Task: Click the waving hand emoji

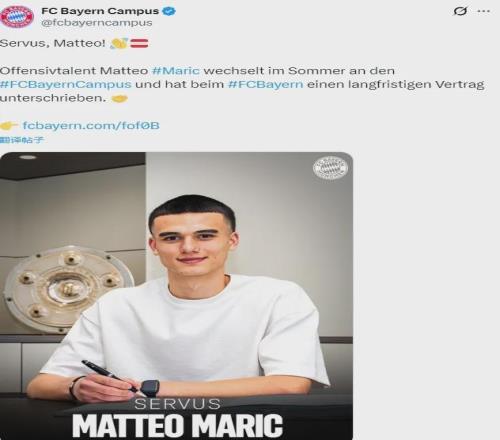Action: point(119,43)
